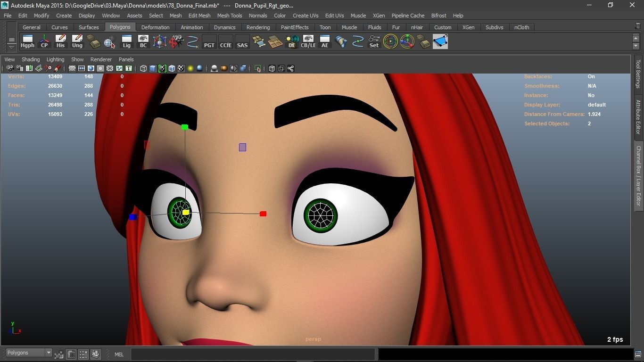Click the lattice deformer sphere shelf icon
The image size is (644, 362).
coord(159,41)
